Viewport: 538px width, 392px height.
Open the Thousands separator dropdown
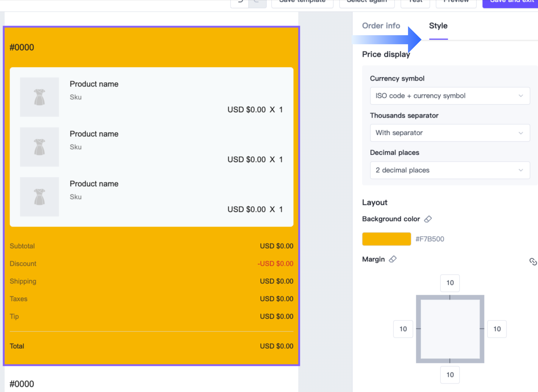[x=450, y=133]
